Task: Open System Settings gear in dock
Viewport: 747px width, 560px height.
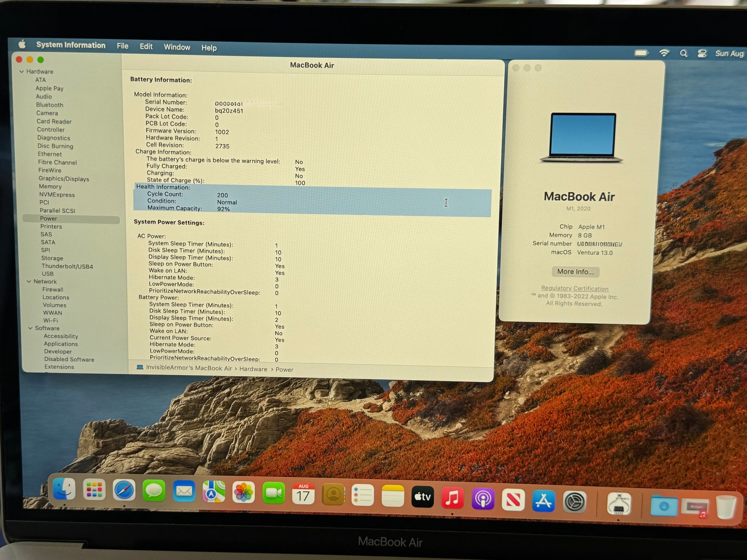Action: pyautogui.click(x=574, y=502)
